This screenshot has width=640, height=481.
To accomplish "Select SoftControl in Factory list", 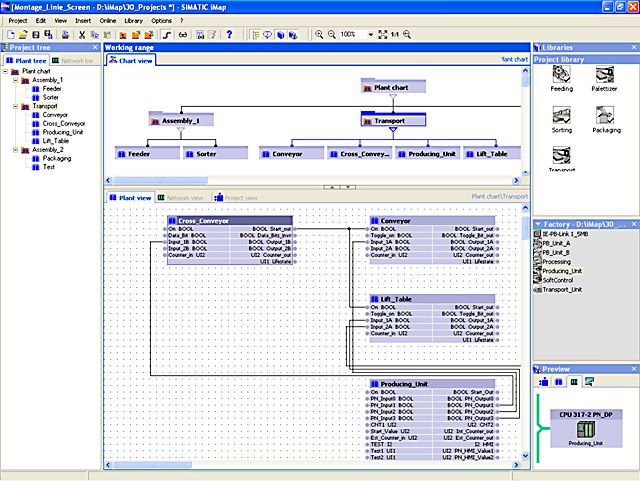I will point(554,281).
